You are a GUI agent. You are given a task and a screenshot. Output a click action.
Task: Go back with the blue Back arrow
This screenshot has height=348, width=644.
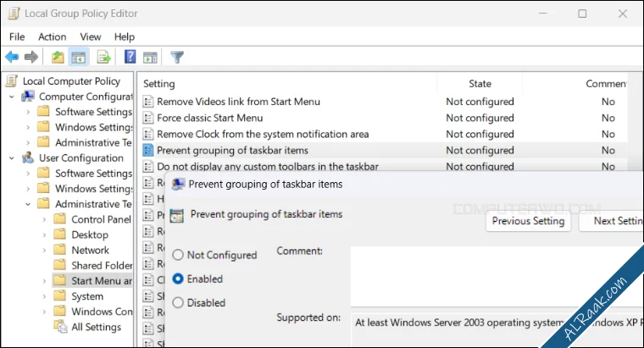click(12, 57)
